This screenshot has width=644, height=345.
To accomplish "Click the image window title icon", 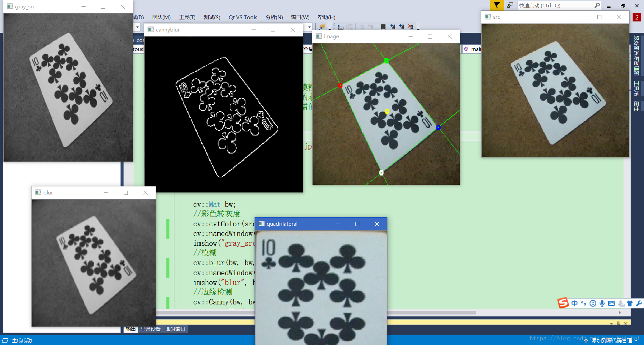I will coord(319,36).
